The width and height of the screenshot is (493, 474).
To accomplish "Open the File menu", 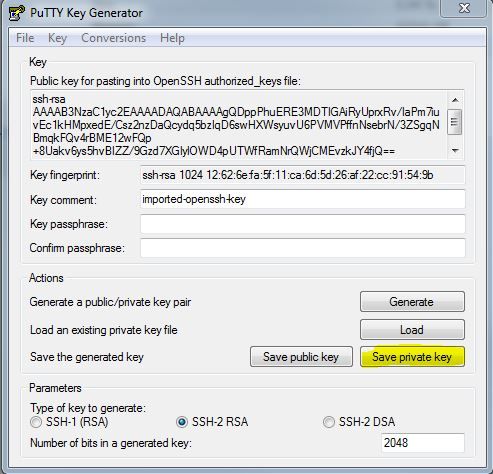I will point(25,38).
